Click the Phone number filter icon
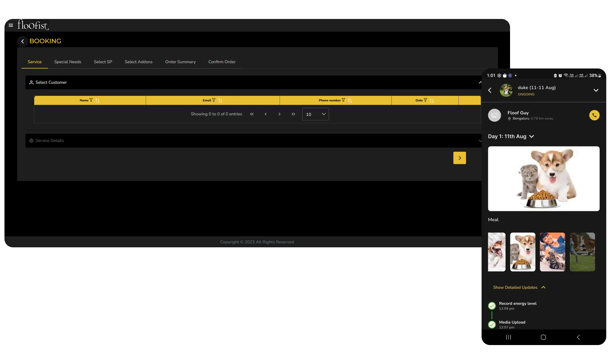 pyautogui.click(x=343, y=100)
